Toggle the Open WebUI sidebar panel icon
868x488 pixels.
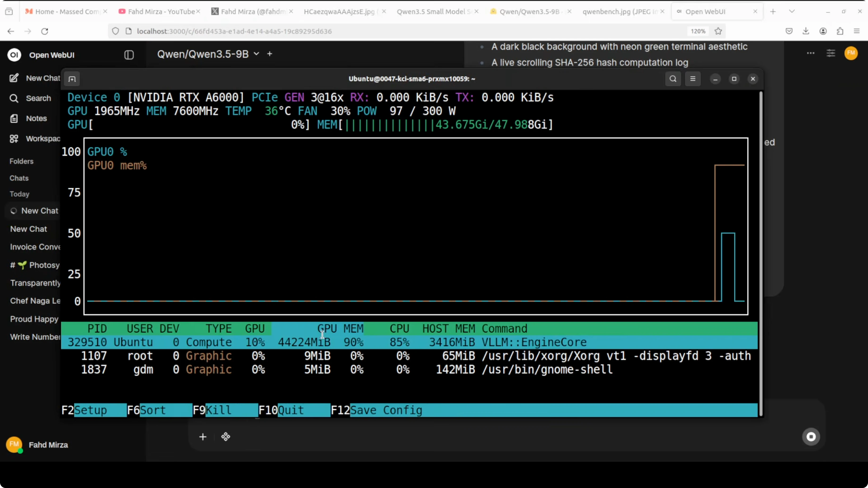click(129, 55)
